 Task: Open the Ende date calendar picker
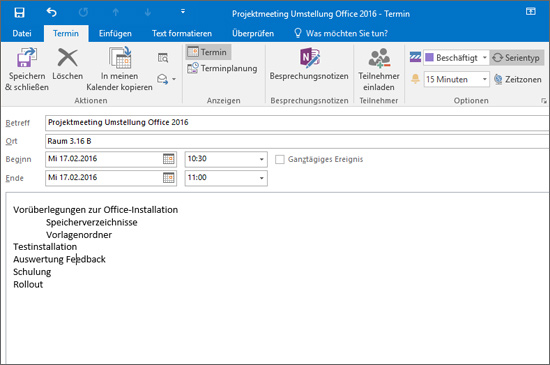(169, 178)
